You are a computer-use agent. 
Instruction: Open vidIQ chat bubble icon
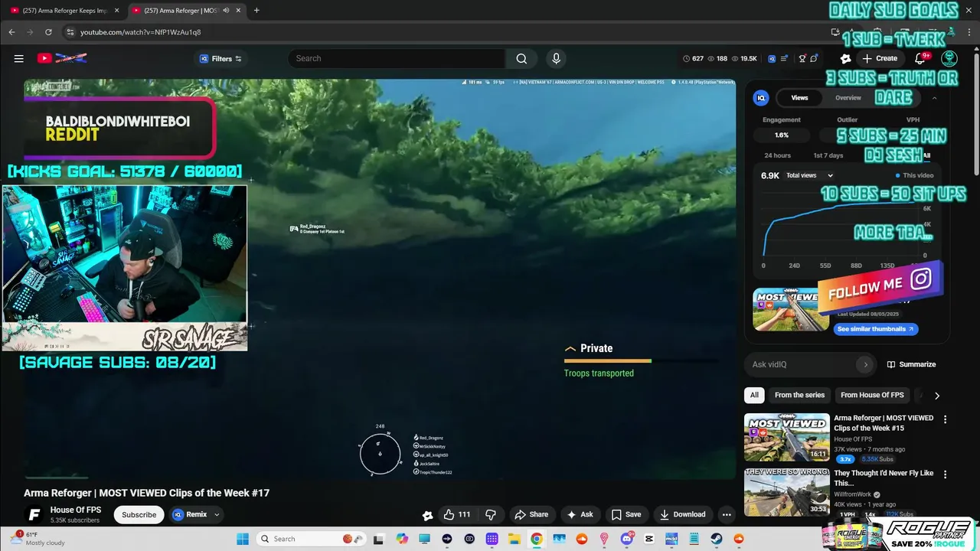click(814, 58)
